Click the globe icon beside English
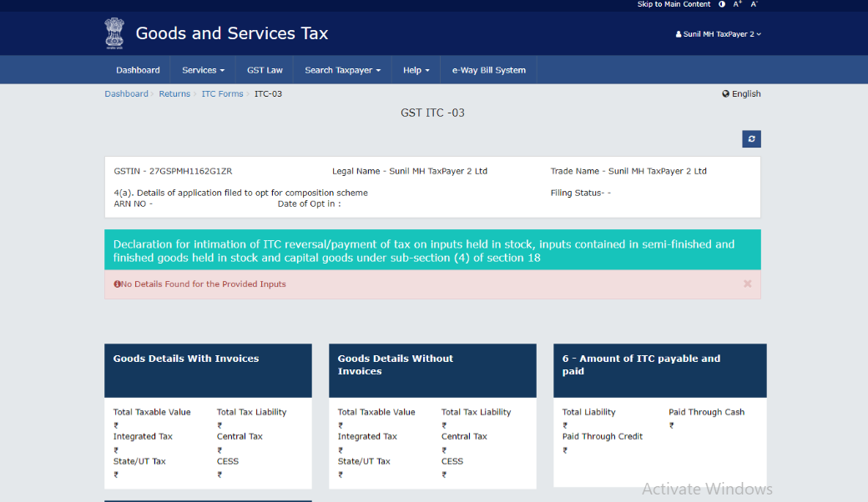The width and height of the screenshot is (868, 502). [726, 94]
